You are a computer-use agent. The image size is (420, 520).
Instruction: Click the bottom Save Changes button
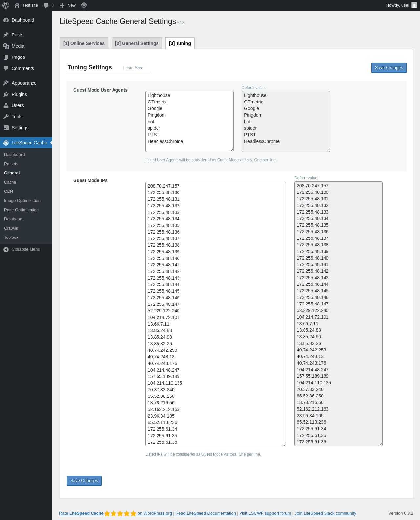[84, 481]
